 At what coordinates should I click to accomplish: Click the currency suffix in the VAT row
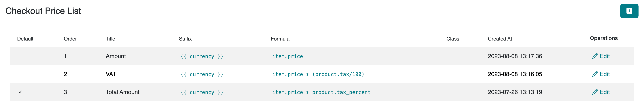pos(202,74)
